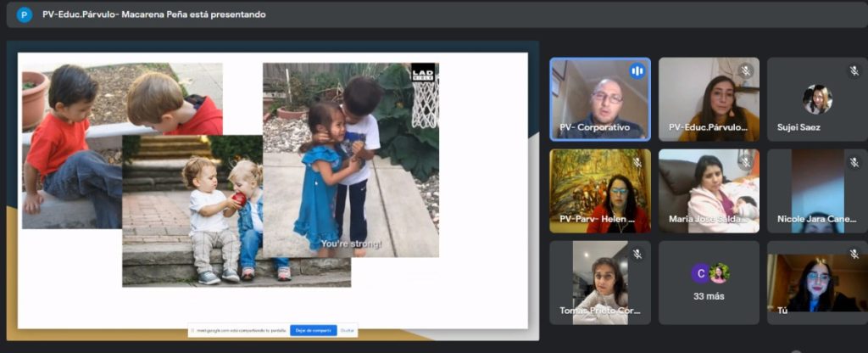Image resolution: width=868 pixels, height=353 pixels.
Task: Click the drag handle on the sharing bar
Action: coord(193,331)
